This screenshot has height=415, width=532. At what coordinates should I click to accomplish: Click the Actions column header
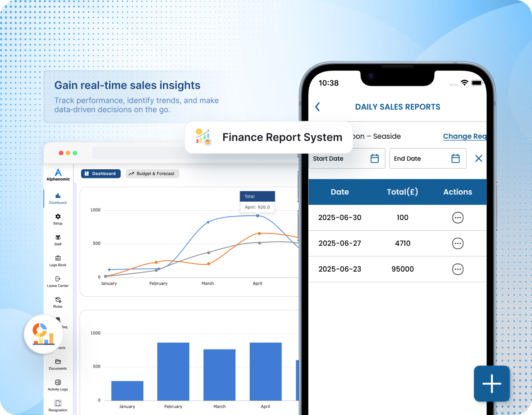(x=458, y=192)
